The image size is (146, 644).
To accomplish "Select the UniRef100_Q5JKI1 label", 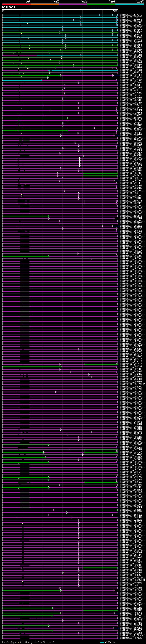I will [131, 35].
